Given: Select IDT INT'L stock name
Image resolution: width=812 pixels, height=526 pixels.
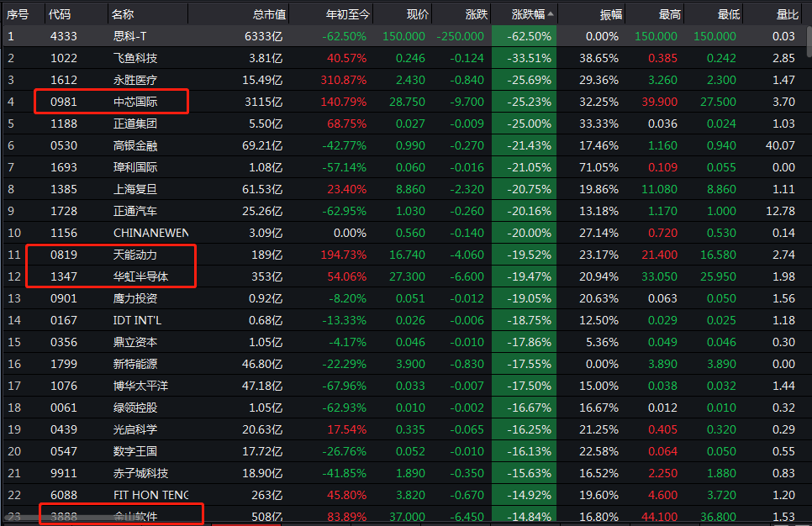Looking at the screenshot, I should [x=137, y=320].
